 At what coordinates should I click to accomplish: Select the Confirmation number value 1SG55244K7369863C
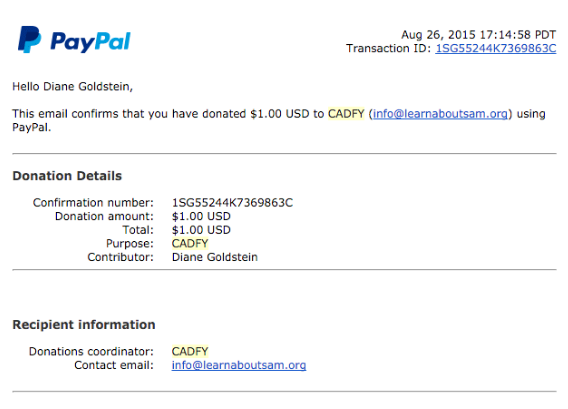[x=232, y=203]
